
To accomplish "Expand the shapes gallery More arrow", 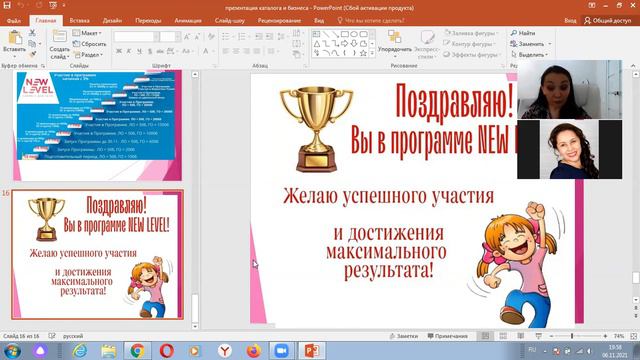I will pyautogui.click(x=372, y=53).
